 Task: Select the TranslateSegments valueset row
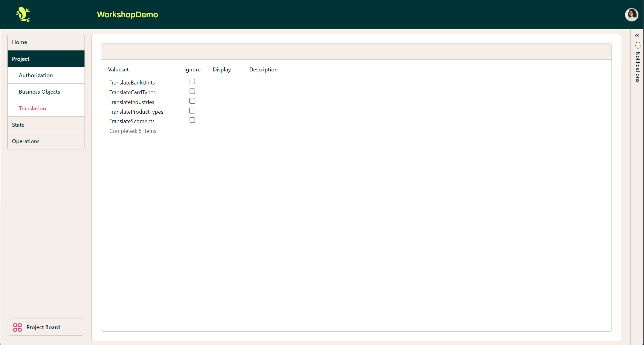coord(132,121)
